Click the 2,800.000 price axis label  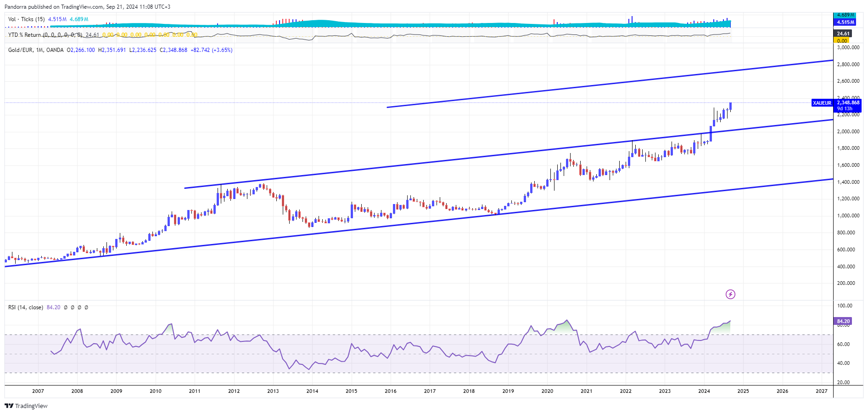tap(848, 64)
